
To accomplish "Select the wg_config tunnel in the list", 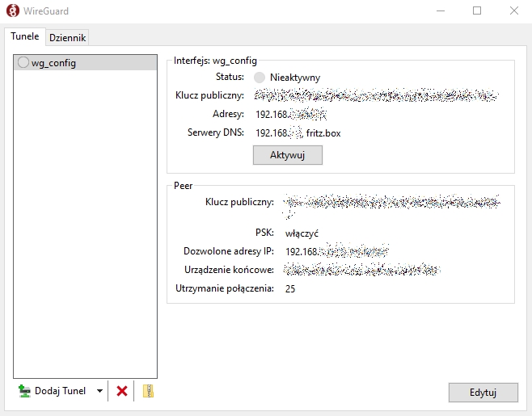I will [x=53, y=63].
